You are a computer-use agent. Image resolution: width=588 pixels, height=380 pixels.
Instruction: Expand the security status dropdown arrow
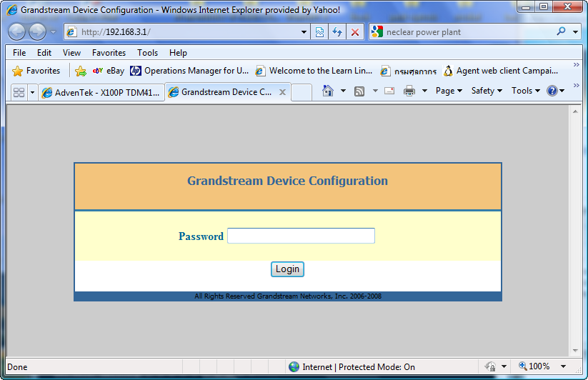tap(504, 366)
